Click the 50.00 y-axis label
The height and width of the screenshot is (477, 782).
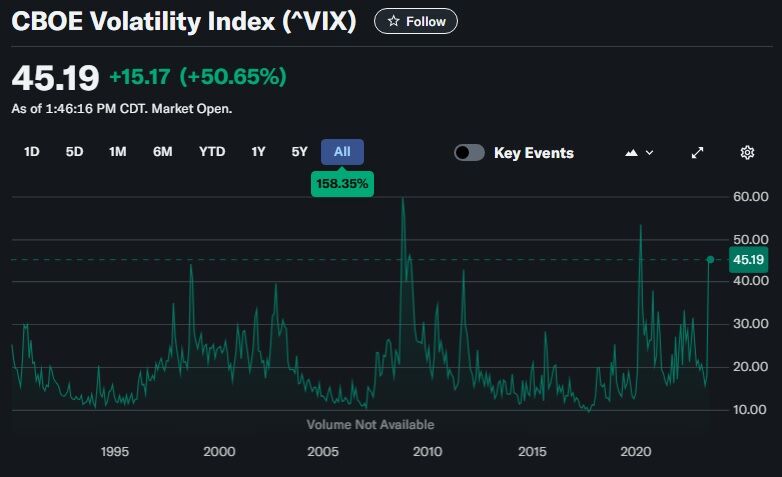(751, 239)
